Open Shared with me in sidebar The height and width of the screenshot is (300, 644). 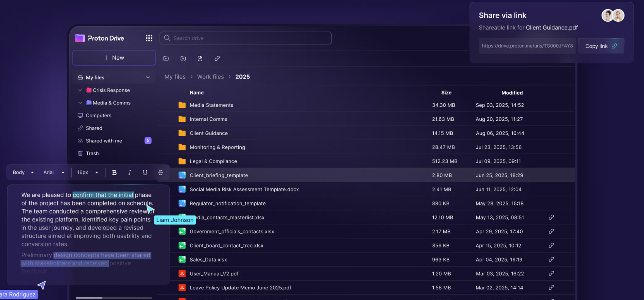point(104,141)
